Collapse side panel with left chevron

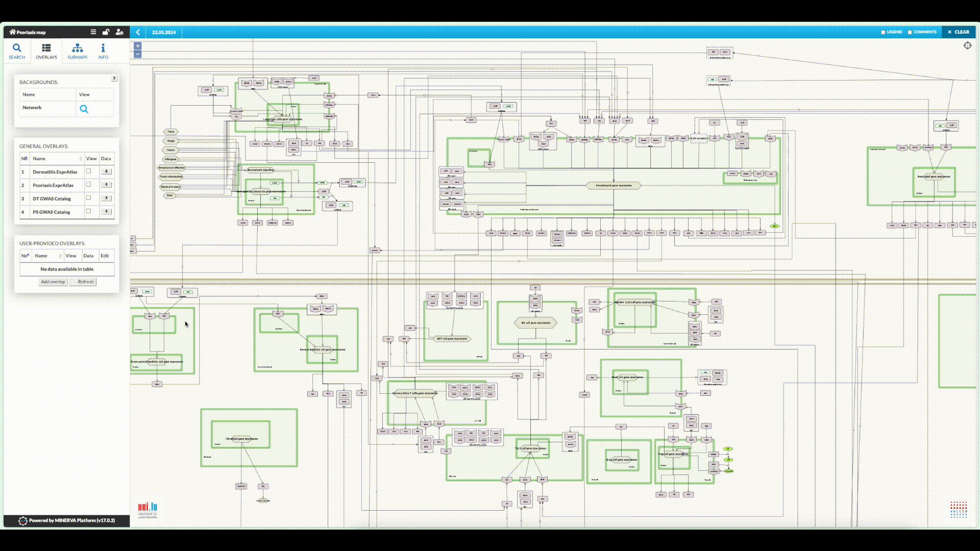(x=138, y=32)
